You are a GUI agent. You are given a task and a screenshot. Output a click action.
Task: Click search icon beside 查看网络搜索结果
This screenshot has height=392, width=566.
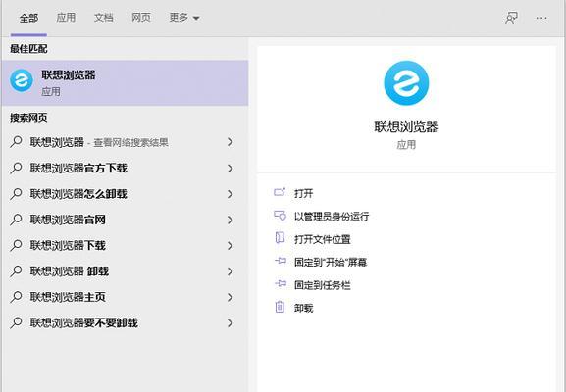coord(16,142)
